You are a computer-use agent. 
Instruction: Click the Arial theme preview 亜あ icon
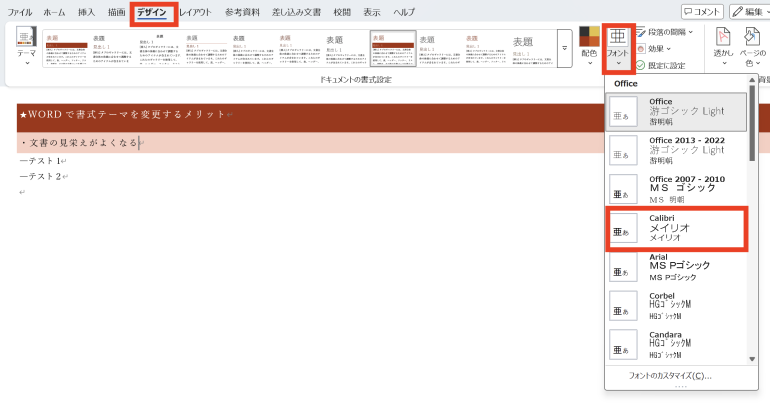(x=623, y=267)
